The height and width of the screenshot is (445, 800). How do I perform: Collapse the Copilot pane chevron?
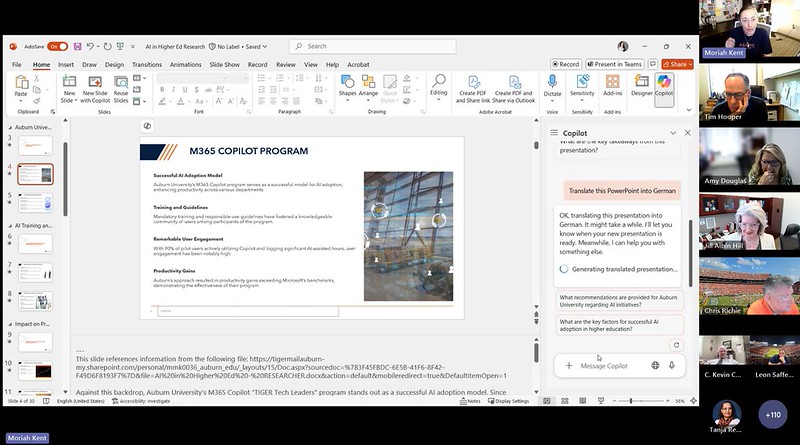(673, 133)
